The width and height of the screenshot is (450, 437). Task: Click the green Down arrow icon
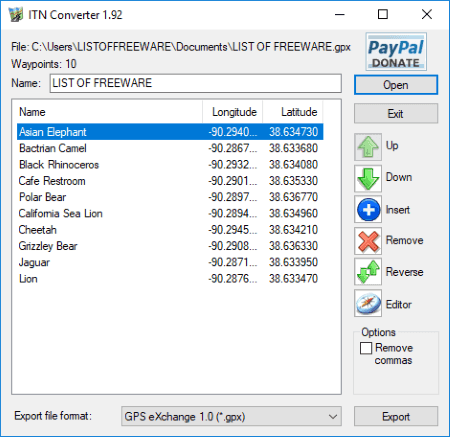[x=368, y=178]
